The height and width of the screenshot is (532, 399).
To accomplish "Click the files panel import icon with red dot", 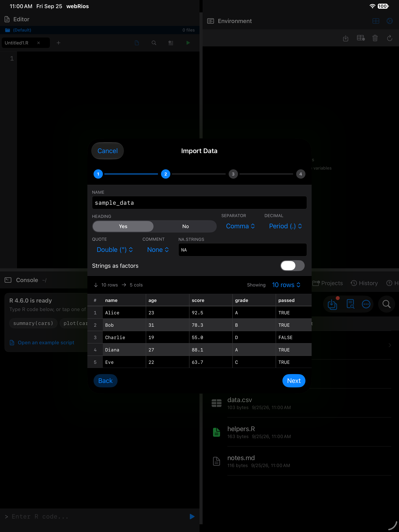I will [333, 304].
